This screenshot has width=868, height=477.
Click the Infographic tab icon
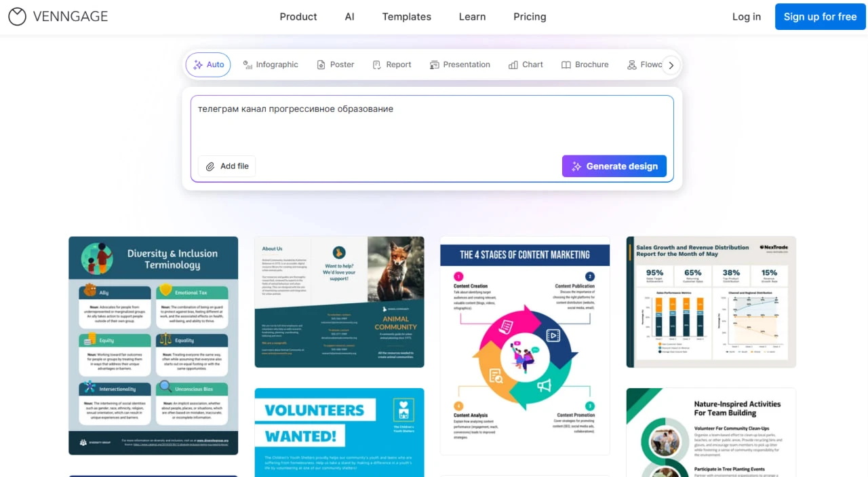[248, 64]
